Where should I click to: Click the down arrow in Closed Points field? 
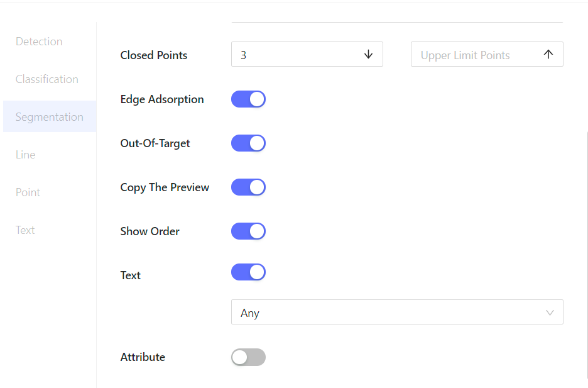[x=368, y=55]
